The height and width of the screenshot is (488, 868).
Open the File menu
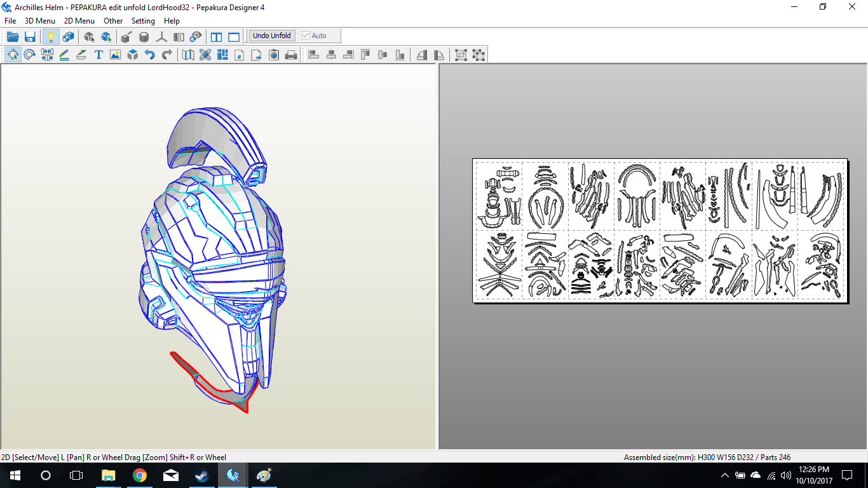pos(10,21)
